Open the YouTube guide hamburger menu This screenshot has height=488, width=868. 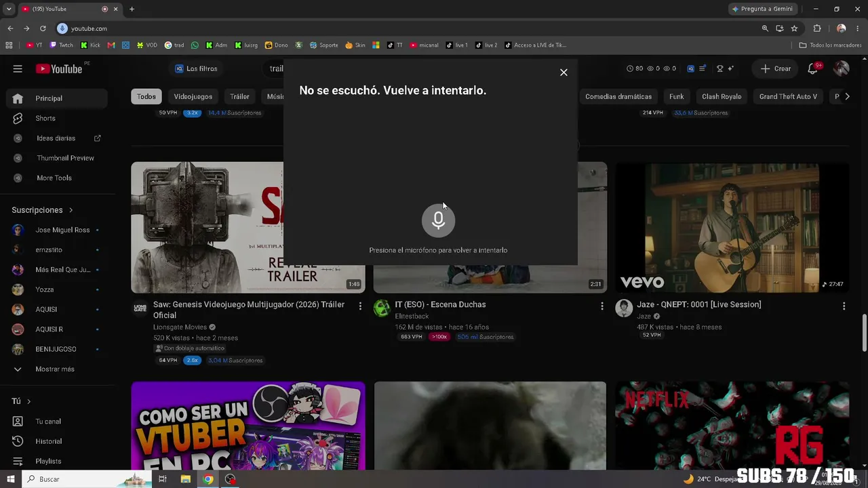point(18,68)
